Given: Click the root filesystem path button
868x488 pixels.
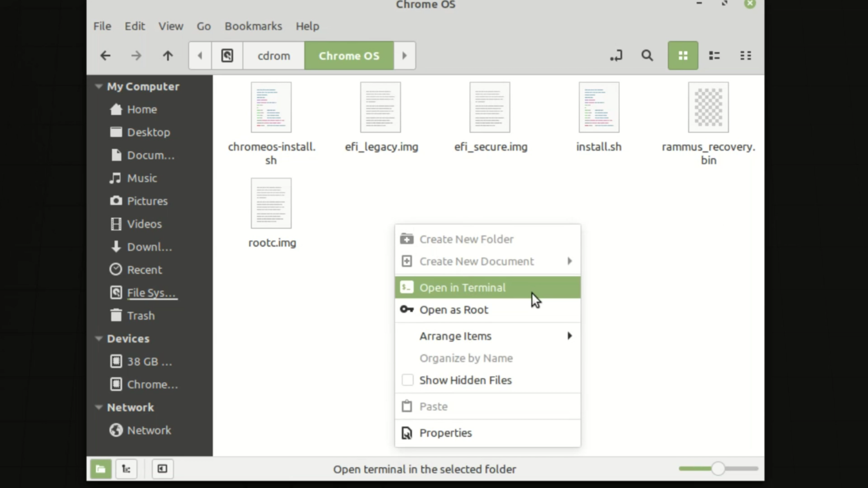Looking at the screenshot, I should [x=227, y=56].
